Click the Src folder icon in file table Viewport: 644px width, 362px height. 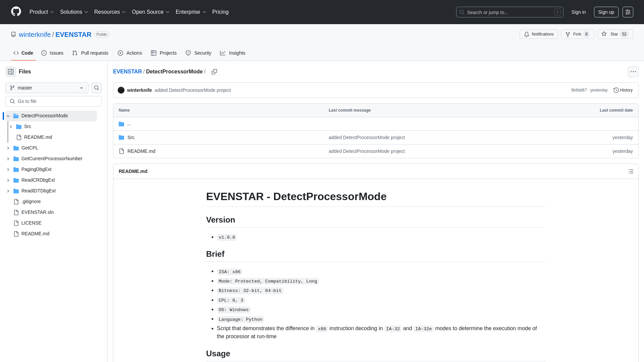[121, 137]
